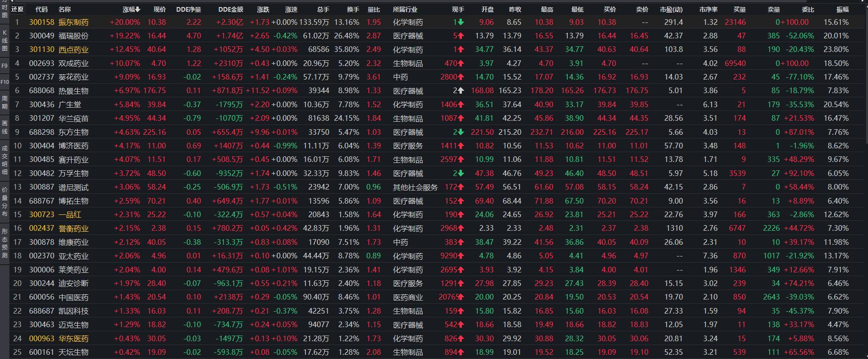Screen dimensions: 868x359
Task: Open the 成交明细 side tab
Action: [x=5, y=161]
